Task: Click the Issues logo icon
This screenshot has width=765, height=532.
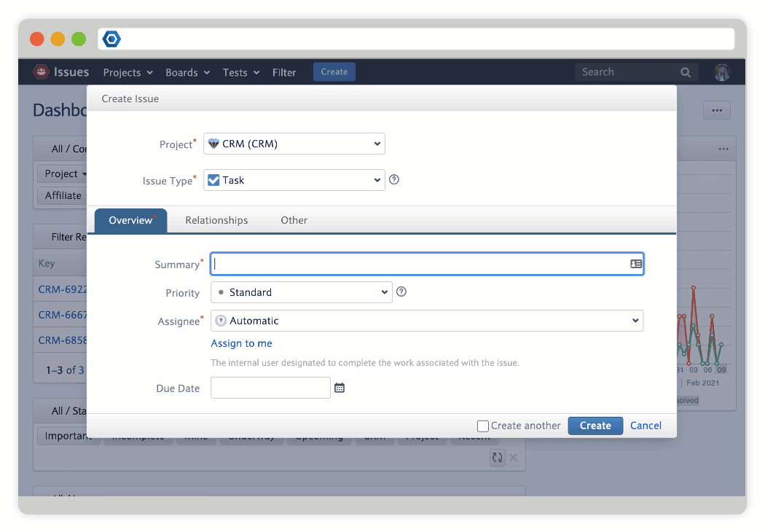Action: [41, 72]
